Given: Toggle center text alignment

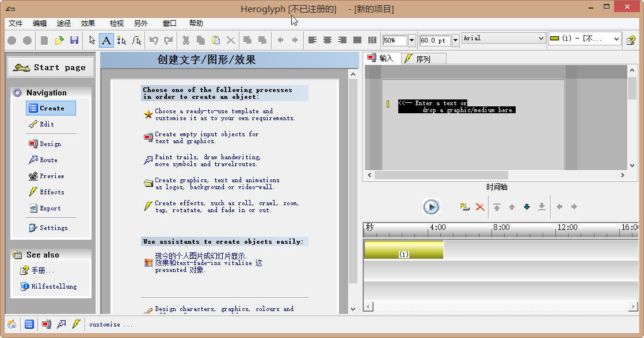Looking at the screenshot, I should click(327, 40).
